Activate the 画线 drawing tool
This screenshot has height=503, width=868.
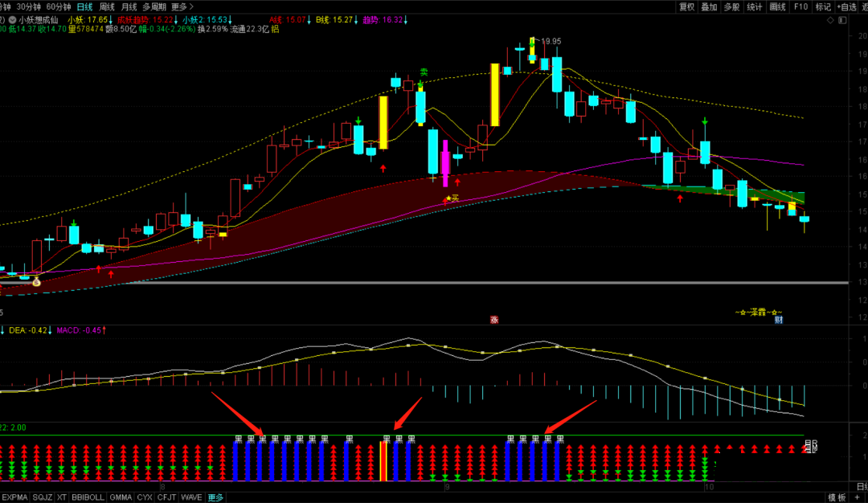pyautogui.click(x=778, y=6)
